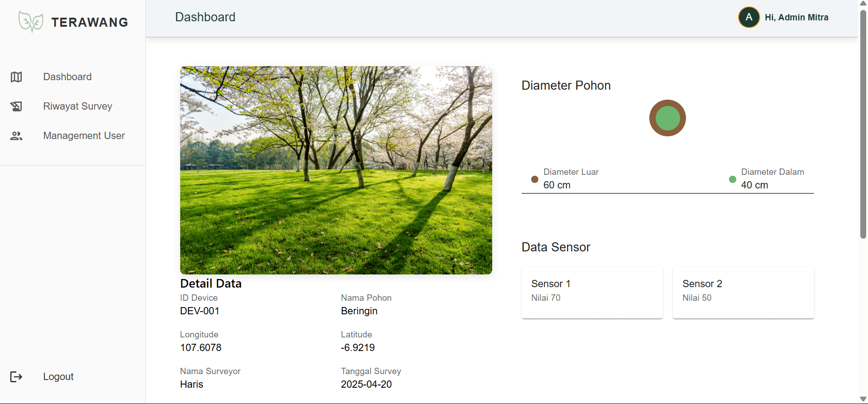Click the tree diameter ring graphic
The width and height of the screenshot is (868, 404).
pos(667,118)
